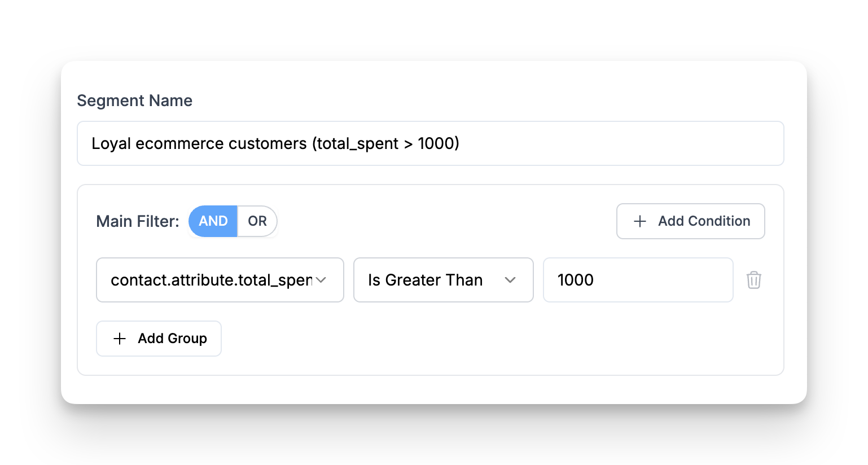Focus the Segment Name input field

click(431, 143)
